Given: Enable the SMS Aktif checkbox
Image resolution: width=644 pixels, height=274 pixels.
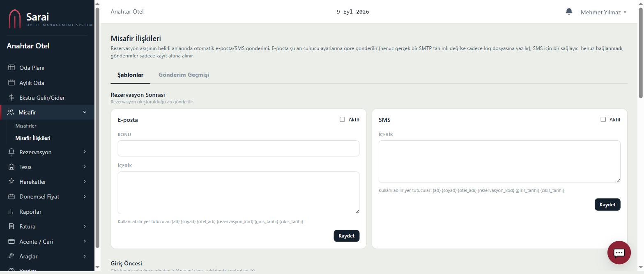Looking at the screenshot, I should click(x=603, y=119).
